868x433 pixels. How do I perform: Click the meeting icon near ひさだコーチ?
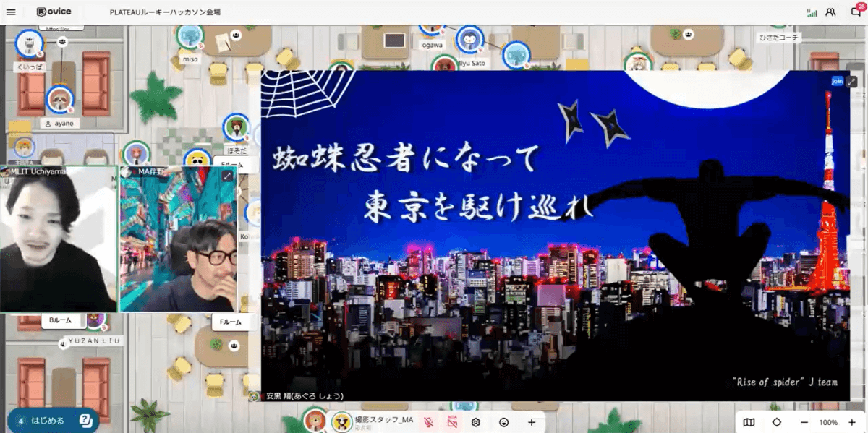click(x=688, y=33)
